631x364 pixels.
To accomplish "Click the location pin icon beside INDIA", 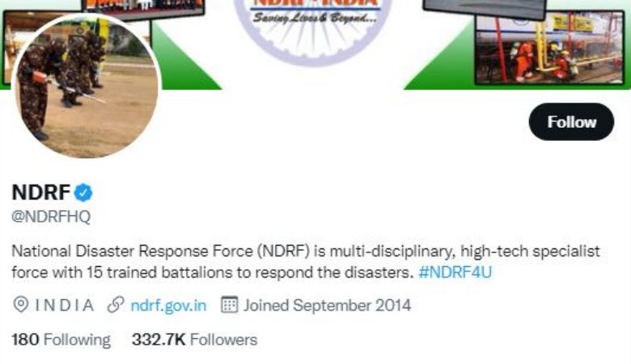I will click(20, 304).
